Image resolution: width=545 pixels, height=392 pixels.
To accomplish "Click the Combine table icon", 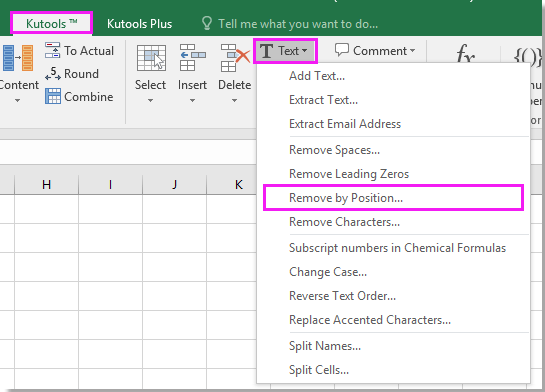I will click(x=52, y=96).
